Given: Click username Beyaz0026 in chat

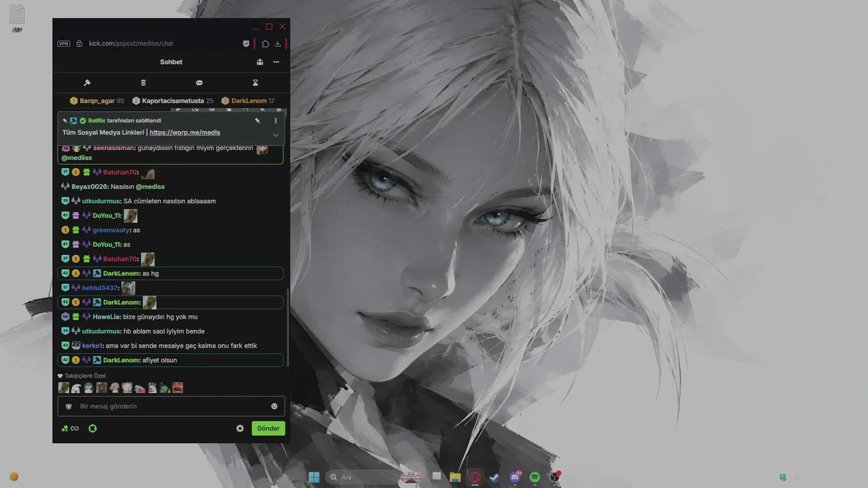Looking at the screenshot, I should point(90,186).
